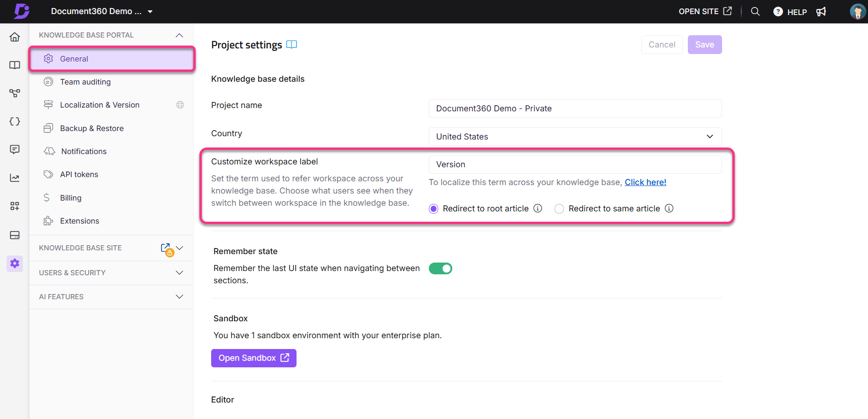The width and height of the screenshot is (868, 419).
Task: Open the Analytics chart icon
Action: tap(15, 178)
